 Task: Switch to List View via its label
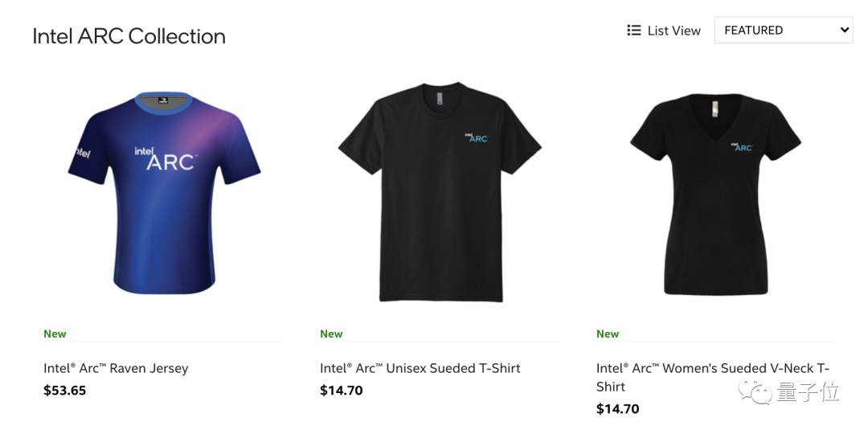tap(674, 31)
